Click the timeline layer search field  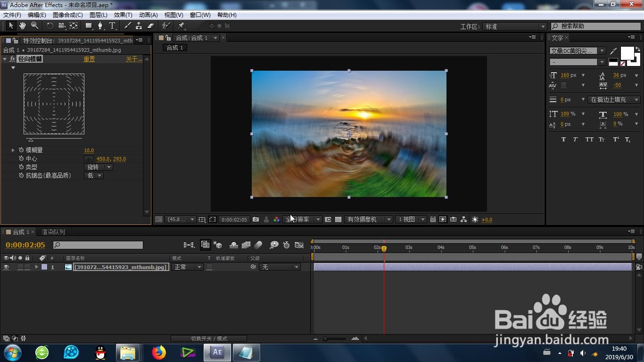[x=98, y=245]
